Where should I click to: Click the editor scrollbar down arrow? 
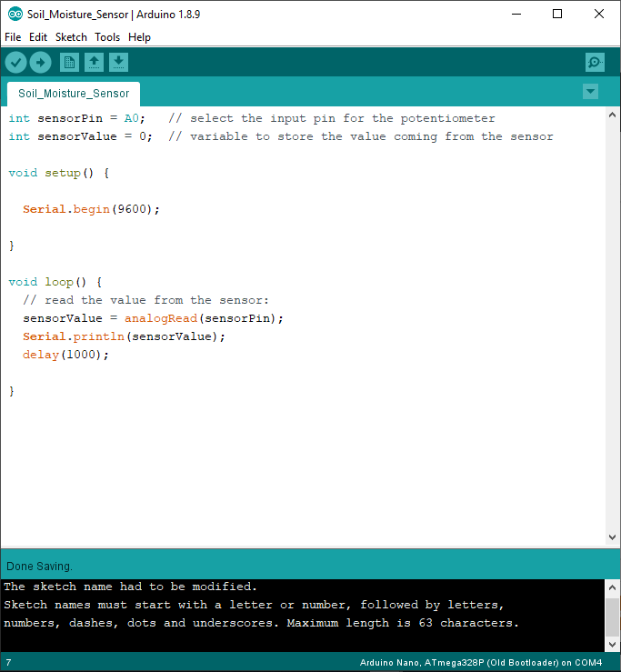[x=612, y=537]
